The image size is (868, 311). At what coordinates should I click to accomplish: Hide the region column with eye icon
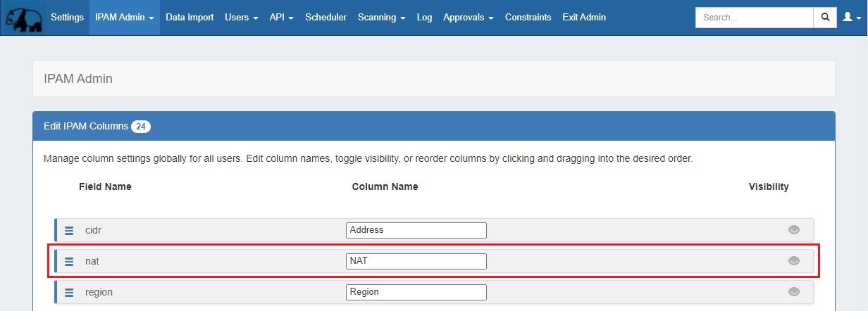(x=793, y=292)
